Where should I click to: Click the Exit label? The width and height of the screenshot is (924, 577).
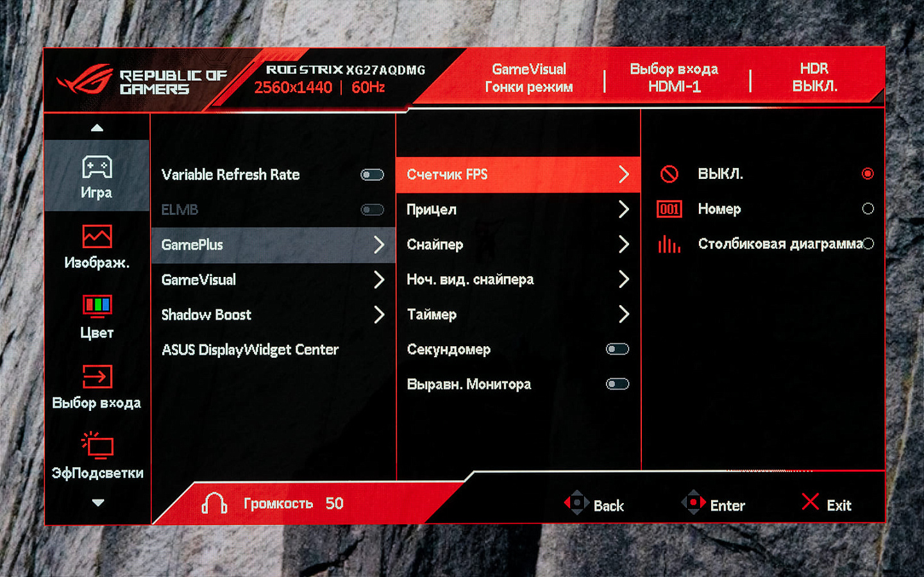click(839, 506)
